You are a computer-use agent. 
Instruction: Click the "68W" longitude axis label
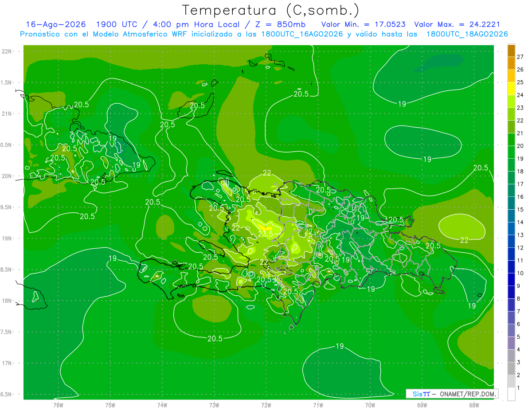coord(474,405)
